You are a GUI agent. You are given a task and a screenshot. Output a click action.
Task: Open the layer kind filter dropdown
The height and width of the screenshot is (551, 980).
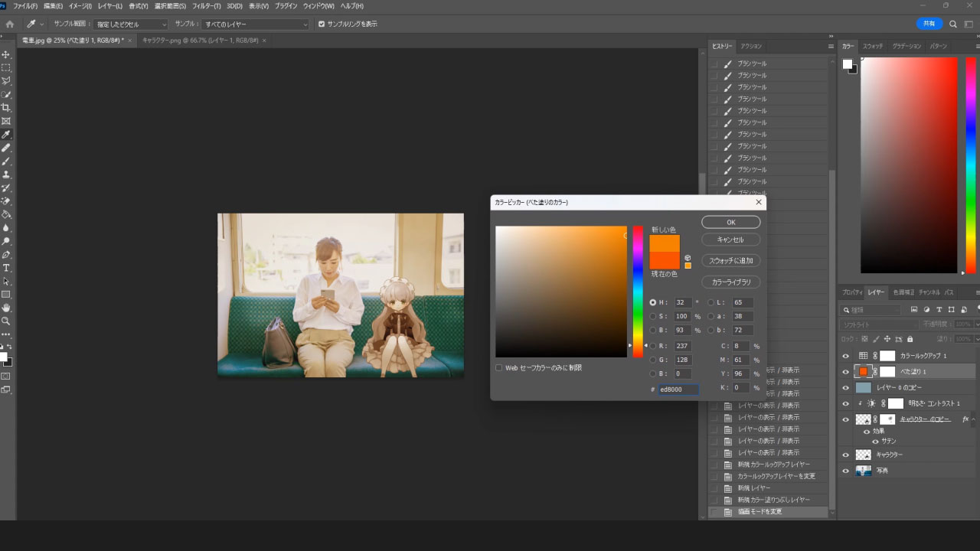click(871, 310)
